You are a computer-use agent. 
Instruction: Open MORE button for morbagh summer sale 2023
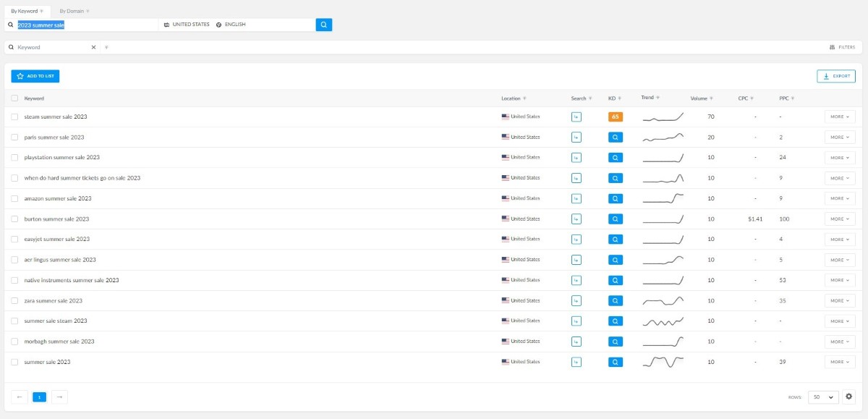point(840,342)
